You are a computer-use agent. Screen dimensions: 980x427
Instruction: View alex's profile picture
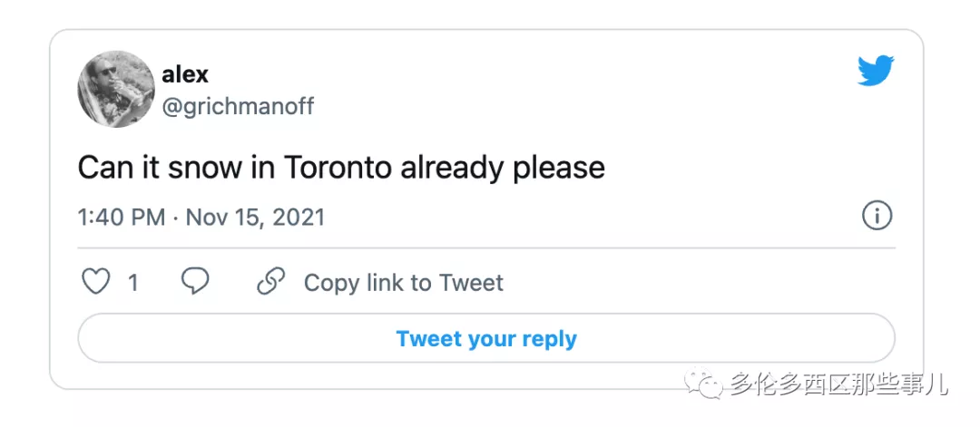(x=115, y=89)
